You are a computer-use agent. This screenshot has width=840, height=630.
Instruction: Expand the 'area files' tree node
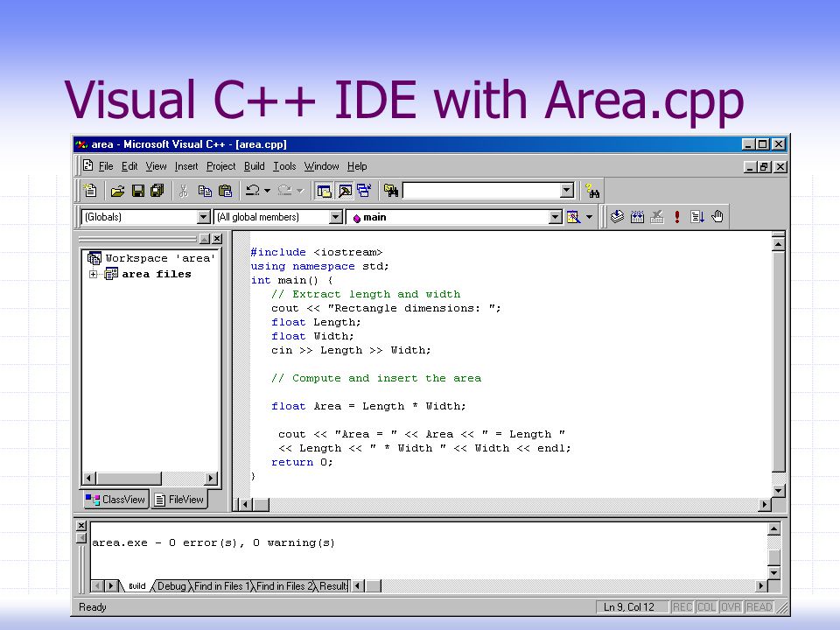94,274
